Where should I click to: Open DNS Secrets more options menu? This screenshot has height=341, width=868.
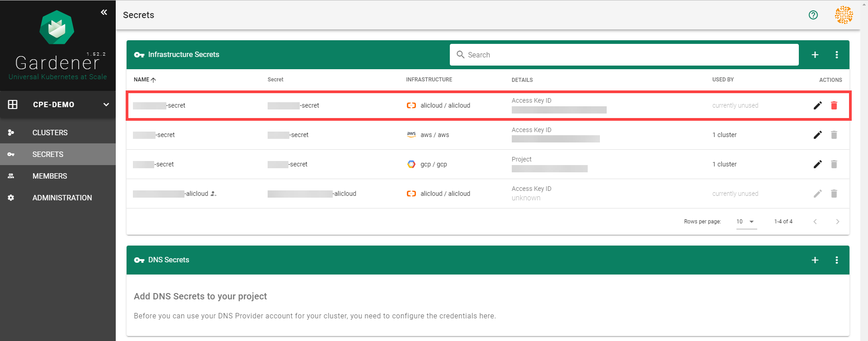(836, 260)
